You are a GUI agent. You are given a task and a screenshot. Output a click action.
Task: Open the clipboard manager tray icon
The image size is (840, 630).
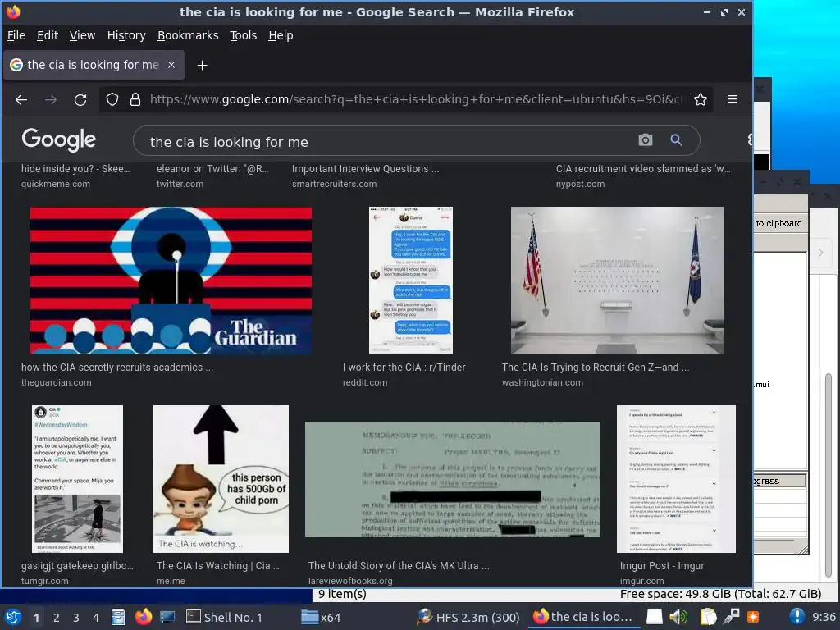click(708, 617)
